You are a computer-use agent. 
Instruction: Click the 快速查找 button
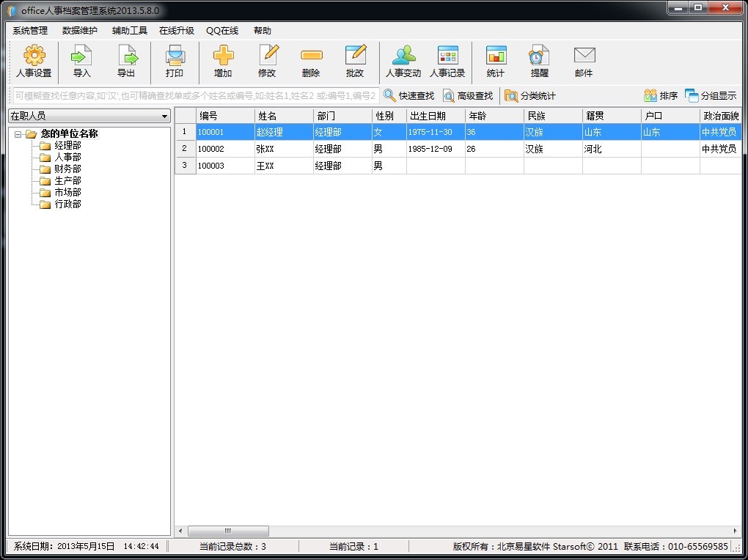pyautogui.click(x=409, y=96)
